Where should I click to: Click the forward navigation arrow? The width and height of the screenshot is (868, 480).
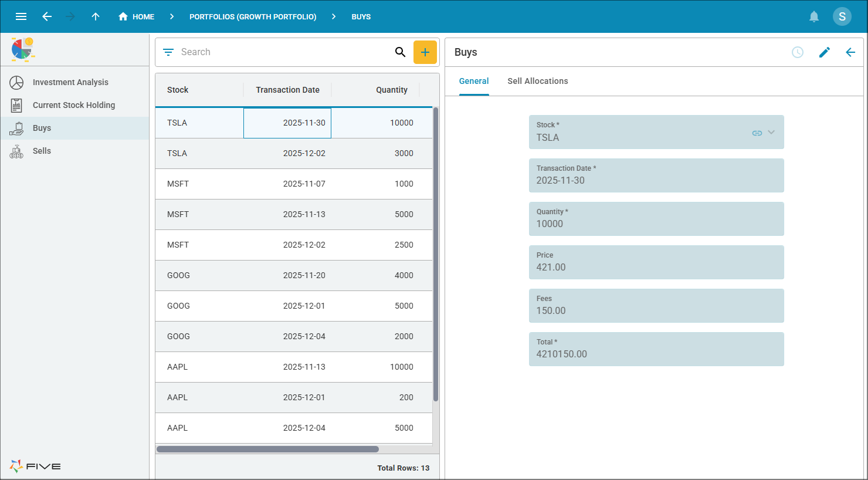(x=70, y=16)
